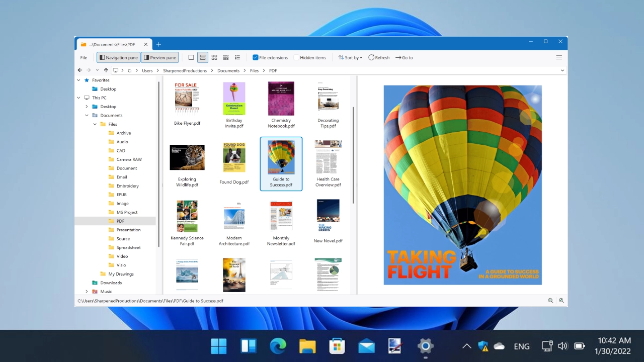The height and width of the screenshot is (362, 644).
Task: Select Modern Architecture.pdf file icon
Action: pyautogui.click(x=234, y=216)
